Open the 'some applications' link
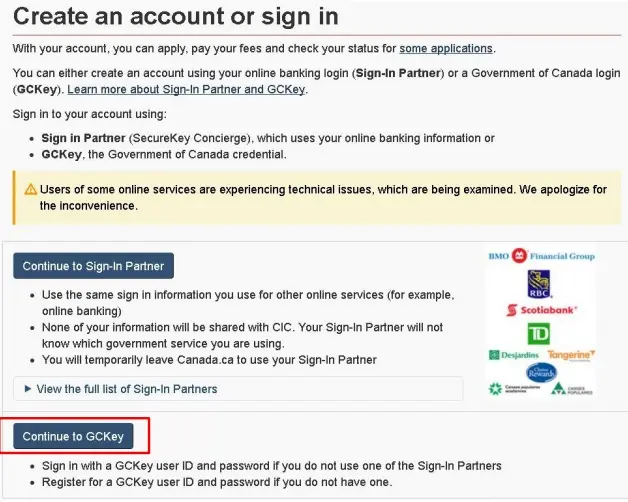Screen dimensions: 628x502 click(446, 48)
